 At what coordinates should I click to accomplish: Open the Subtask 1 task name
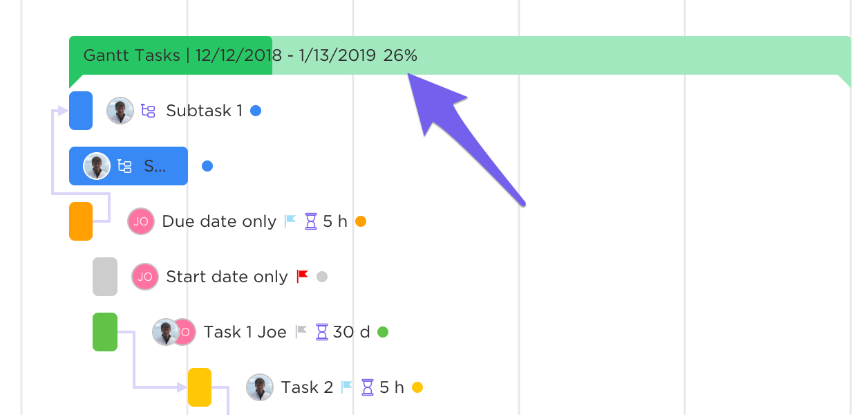(x=205, y=111)
